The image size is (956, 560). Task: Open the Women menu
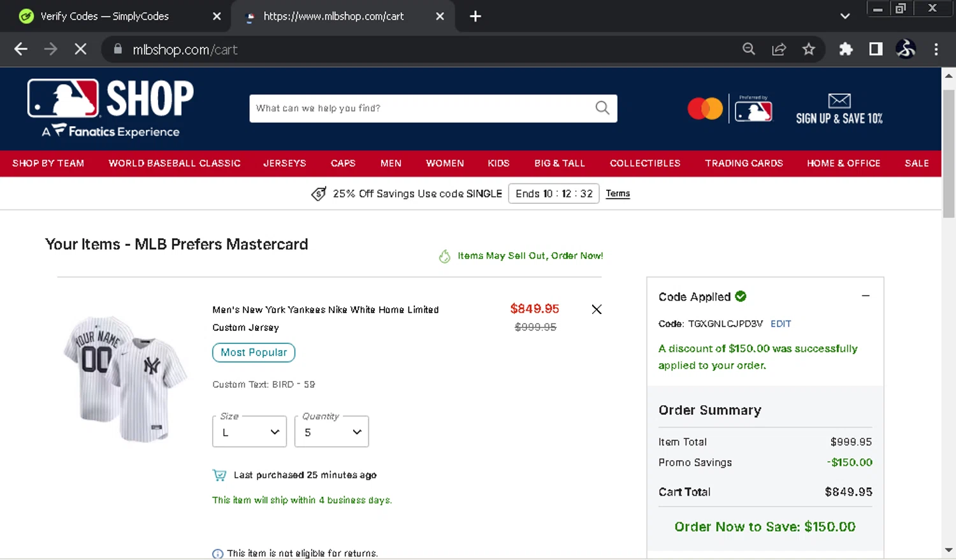click(x=445, y=163)
